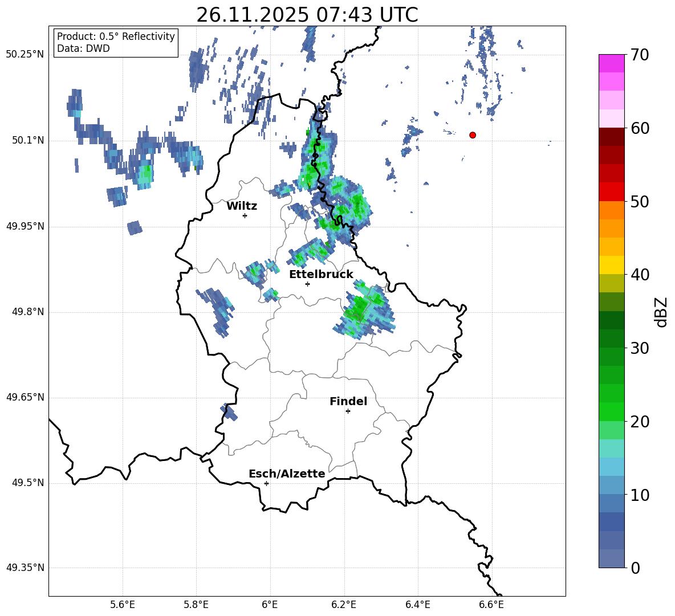Click the 10 tick on colorbar

(640, 495)
